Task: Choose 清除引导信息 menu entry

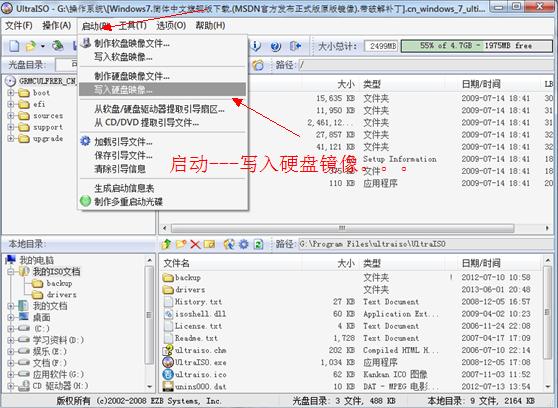Action: [x=162, y=169]
